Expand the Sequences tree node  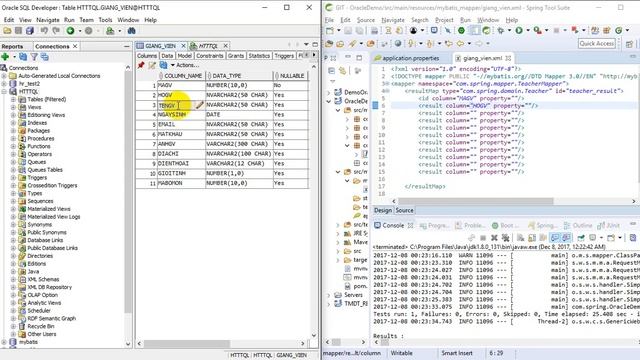[13, 201]
